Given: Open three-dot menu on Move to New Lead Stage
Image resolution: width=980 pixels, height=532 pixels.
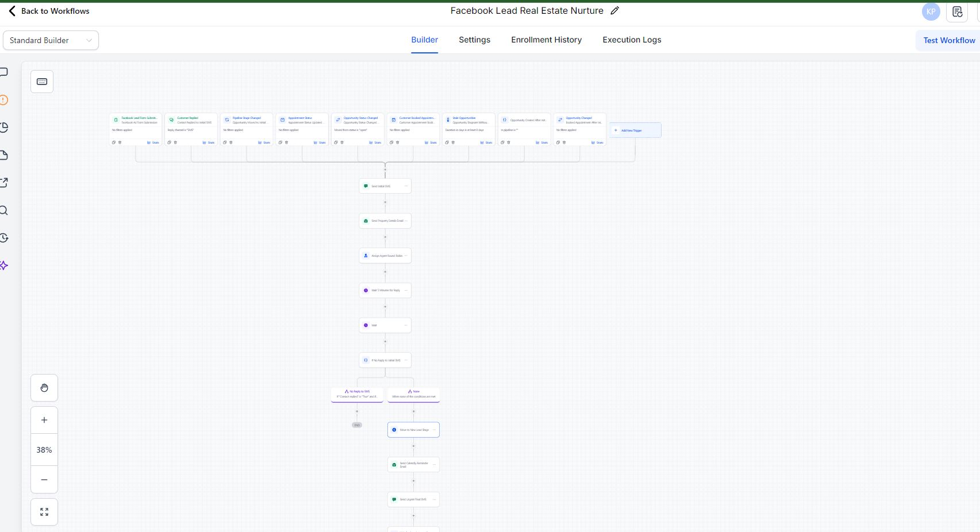Looking at the screenshot, I should pyautogui.click(x=434, y=430).
